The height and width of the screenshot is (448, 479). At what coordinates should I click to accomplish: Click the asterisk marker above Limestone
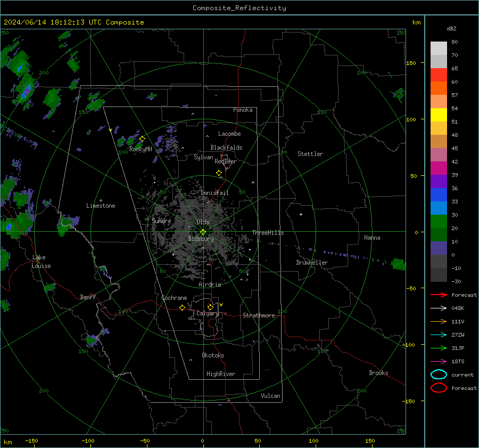pyautogui.click(x=101, y=201)
